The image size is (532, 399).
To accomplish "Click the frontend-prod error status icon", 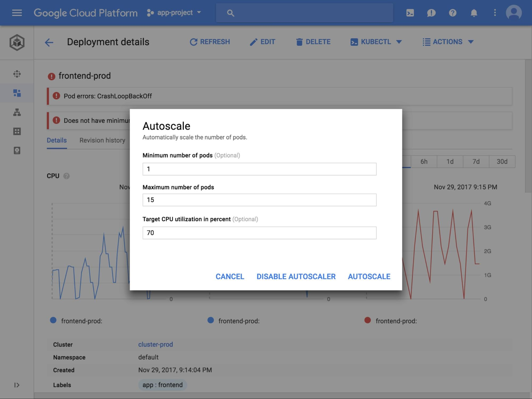I will pyautogui.click(x=51, y=76).
